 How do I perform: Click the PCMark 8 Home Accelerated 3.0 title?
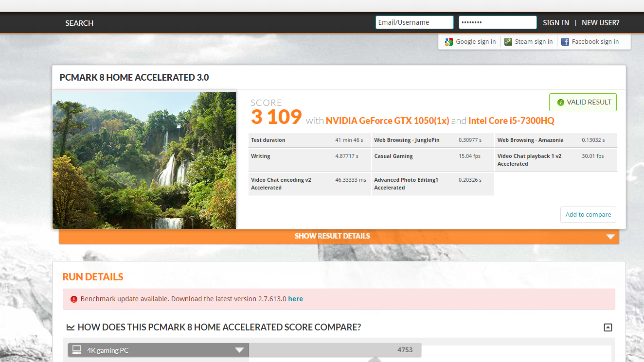point(134,77)
